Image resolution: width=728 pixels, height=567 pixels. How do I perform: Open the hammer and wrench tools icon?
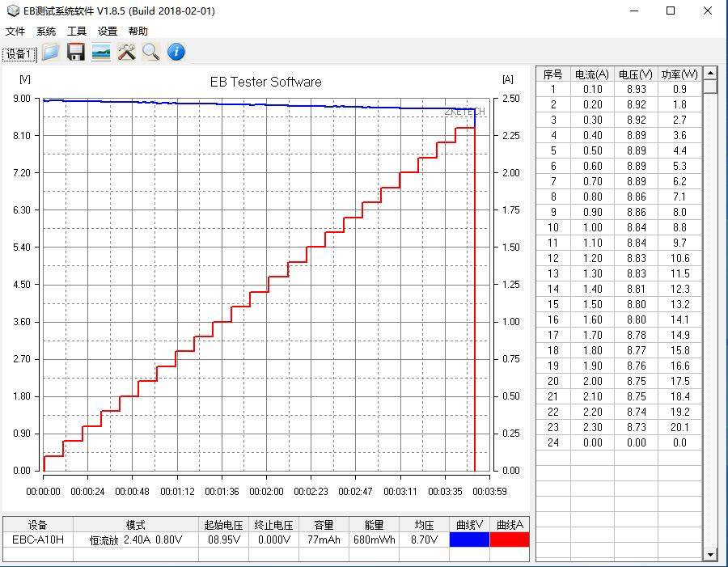click(x=126, y=53)
